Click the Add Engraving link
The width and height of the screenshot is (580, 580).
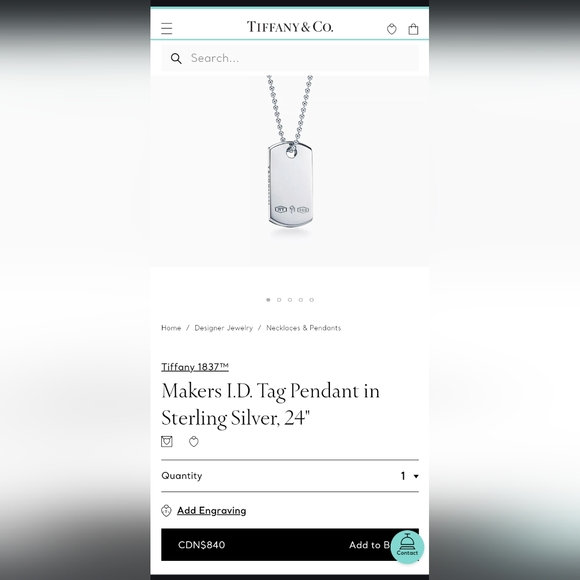pyautogui.click(x=212, y=510)
